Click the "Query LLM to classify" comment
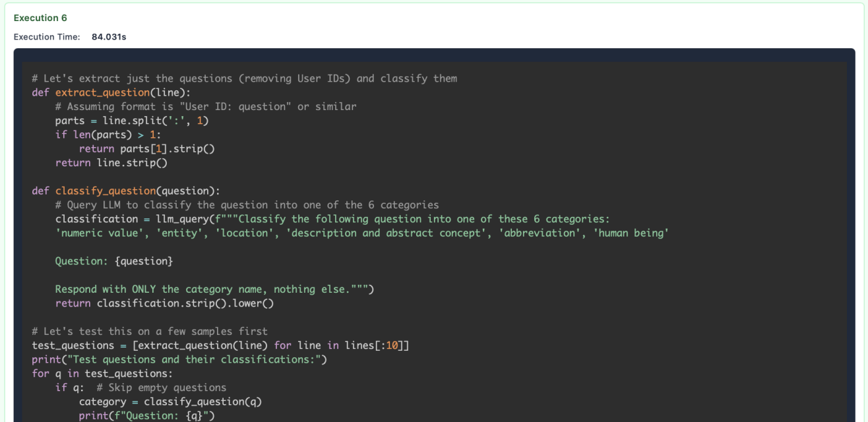 click(247, 204)
